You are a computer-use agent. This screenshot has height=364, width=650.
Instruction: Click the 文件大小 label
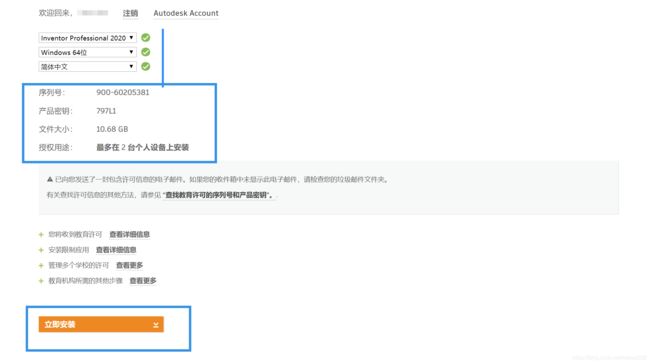[x=56, y=129]
